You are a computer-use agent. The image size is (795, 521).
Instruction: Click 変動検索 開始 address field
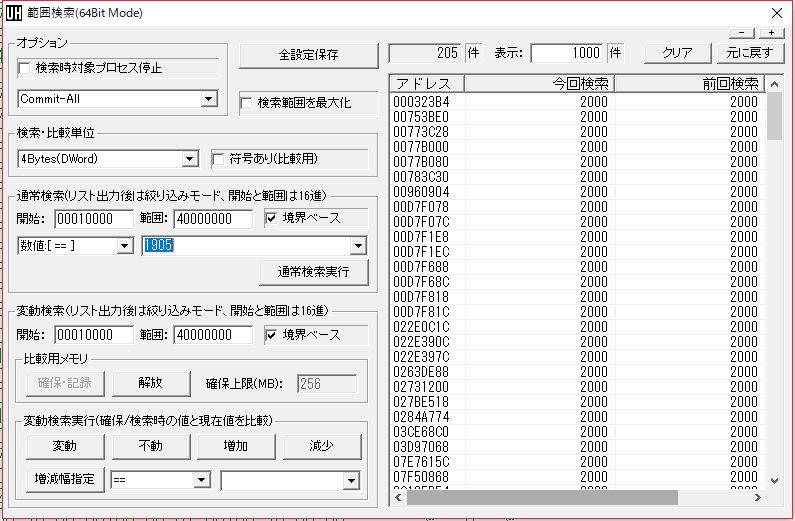(93, 335)
